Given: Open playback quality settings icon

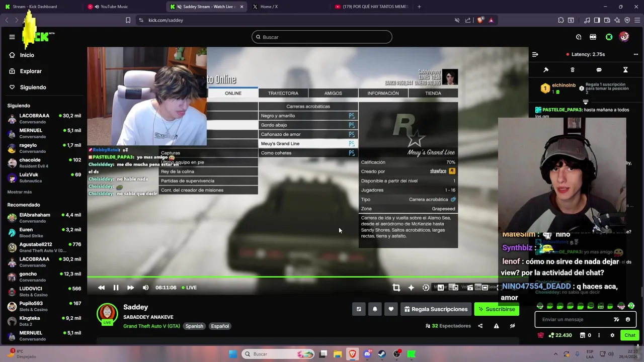Looking at the screenshot, I should (x=426, y=288).
